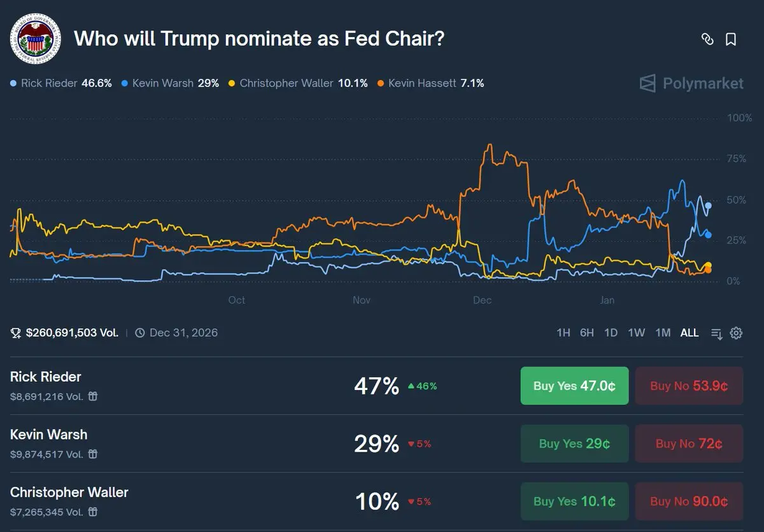Select the 1M chart timeframe
Screen dimensions: 764x532
pyautogui.click(x=663, y=333)
